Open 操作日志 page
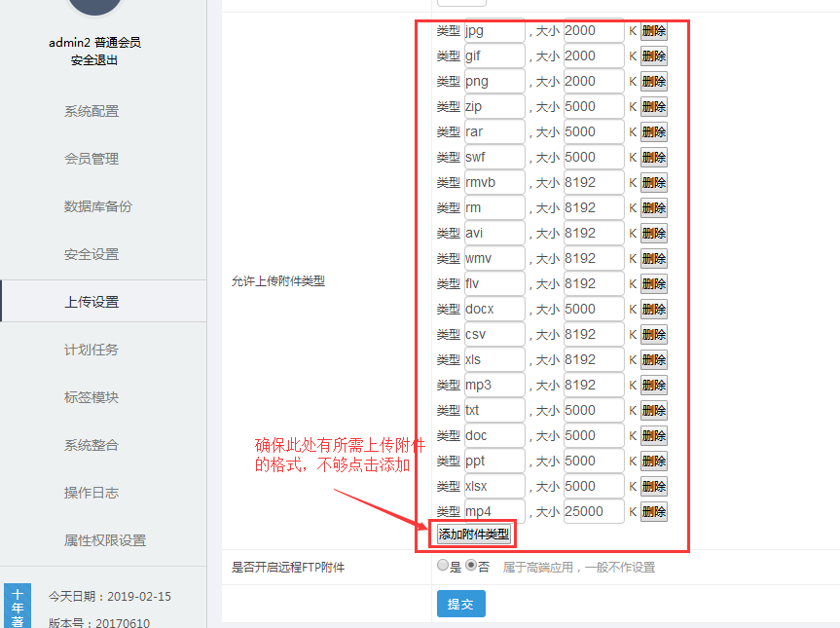 click(91, 493)
